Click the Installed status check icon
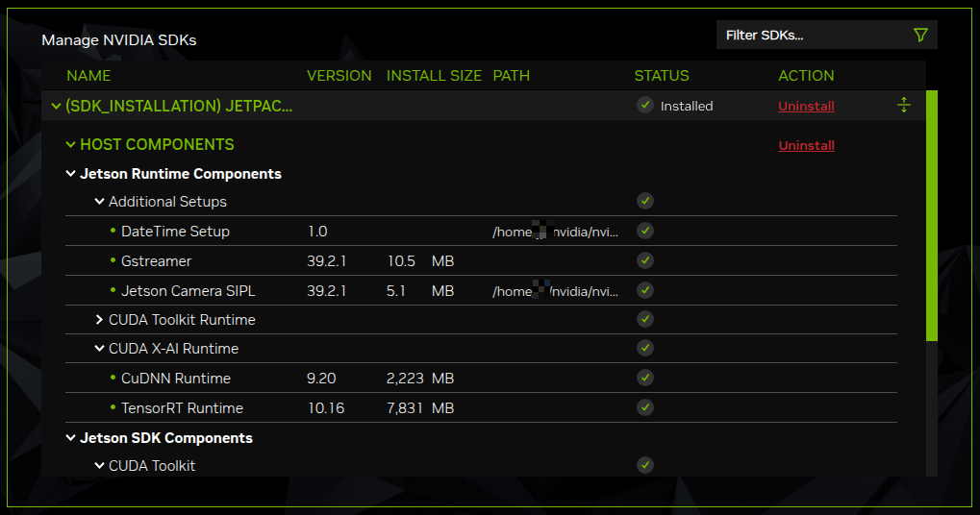The image size is (980, 515). pyautogui.click(x=645, y=105)
